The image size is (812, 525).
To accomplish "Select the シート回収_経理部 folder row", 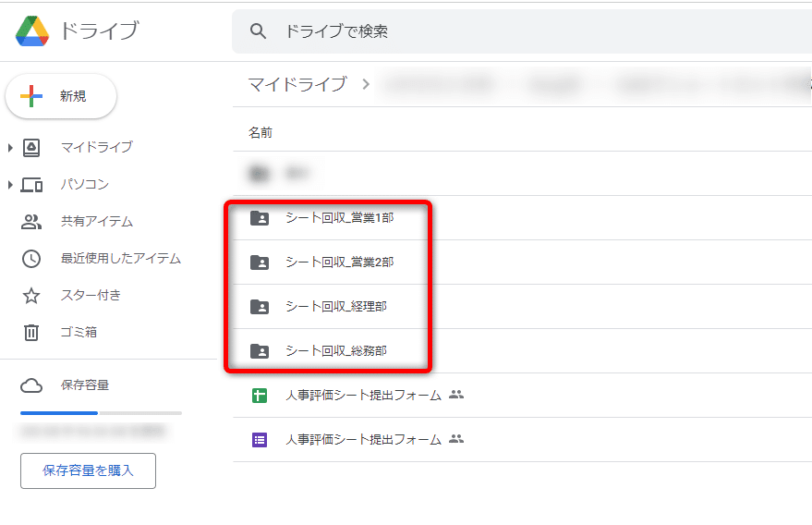I will [336, 307].
